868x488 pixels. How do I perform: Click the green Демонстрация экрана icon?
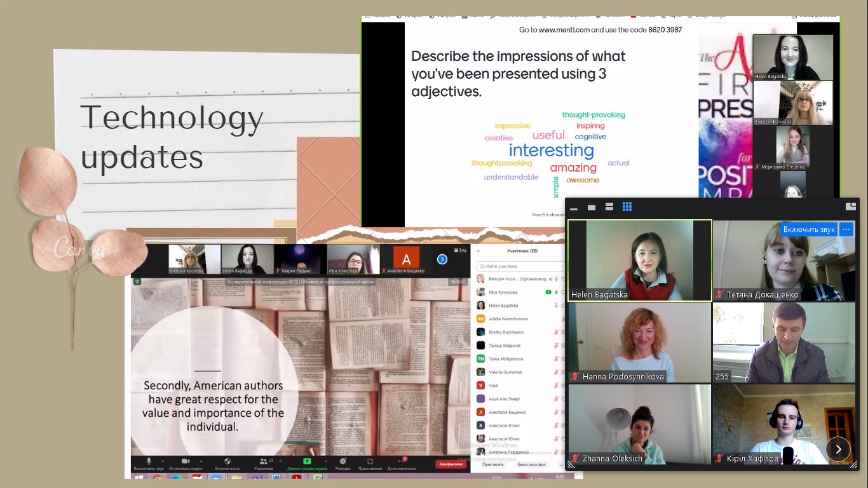coord(307,461)
